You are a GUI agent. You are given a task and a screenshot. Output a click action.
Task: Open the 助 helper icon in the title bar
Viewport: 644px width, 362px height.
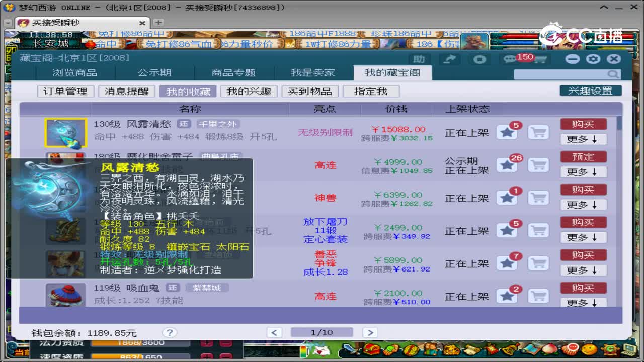point(419,59)
